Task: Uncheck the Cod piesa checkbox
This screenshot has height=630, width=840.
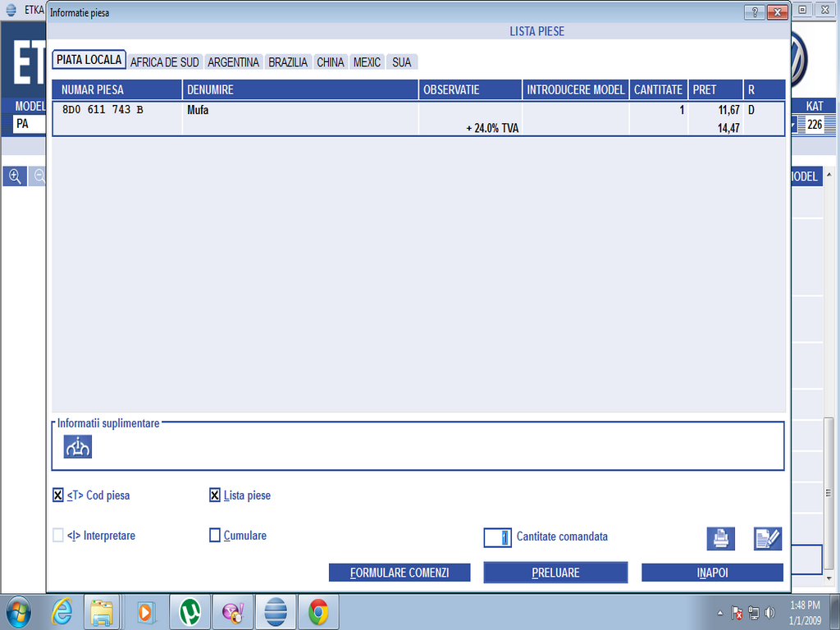Action: click(x=58, y=495)
